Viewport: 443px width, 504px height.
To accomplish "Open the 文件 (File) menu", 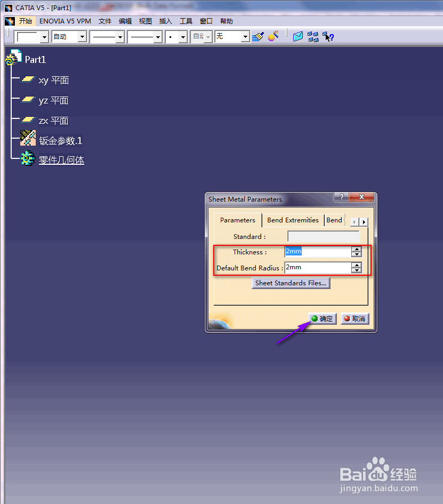I will point(105,21).
